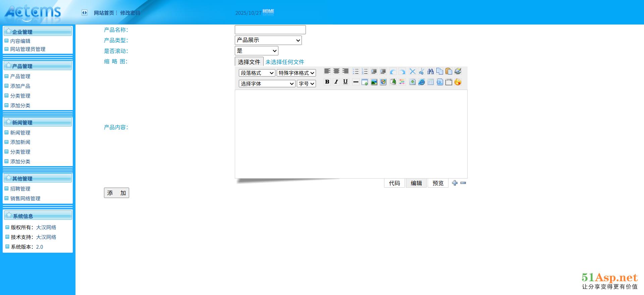Click the undo arrow icon
The height and width of the screenshot is (295, 644).
click(x=393, y=71)
